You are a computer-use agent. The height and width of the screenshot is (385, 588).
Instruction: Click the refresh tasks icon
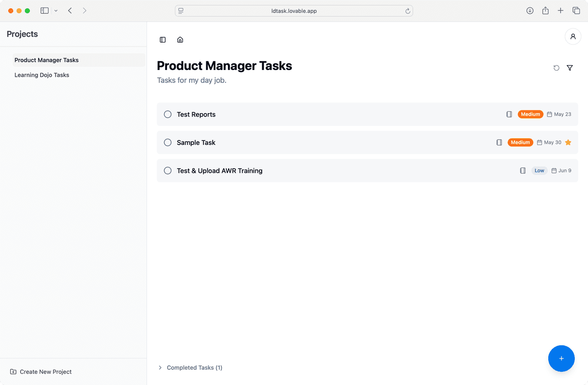tap(556, 68)
